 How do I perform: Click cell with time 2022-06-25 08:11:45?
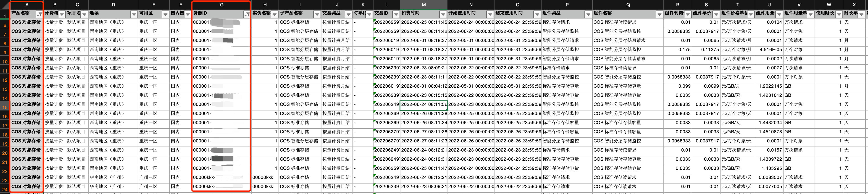click(424, 22)
